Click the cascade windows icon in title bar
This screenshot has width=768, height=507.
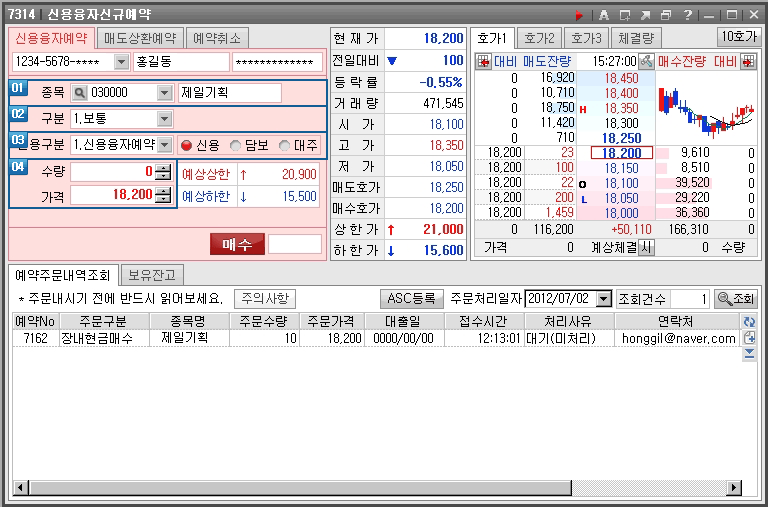point(666,15)
